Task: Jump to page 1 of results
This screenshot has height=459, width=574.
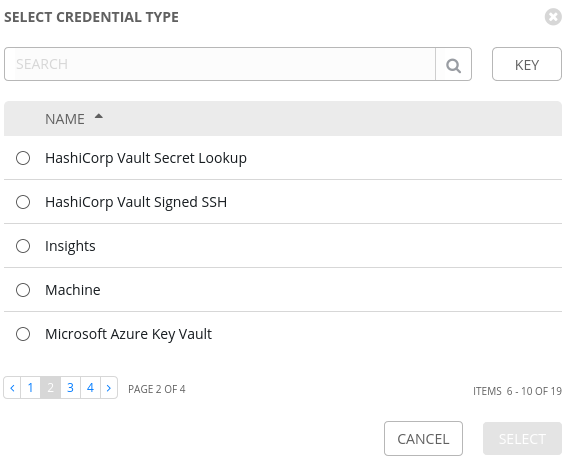Action: (31, 388)
